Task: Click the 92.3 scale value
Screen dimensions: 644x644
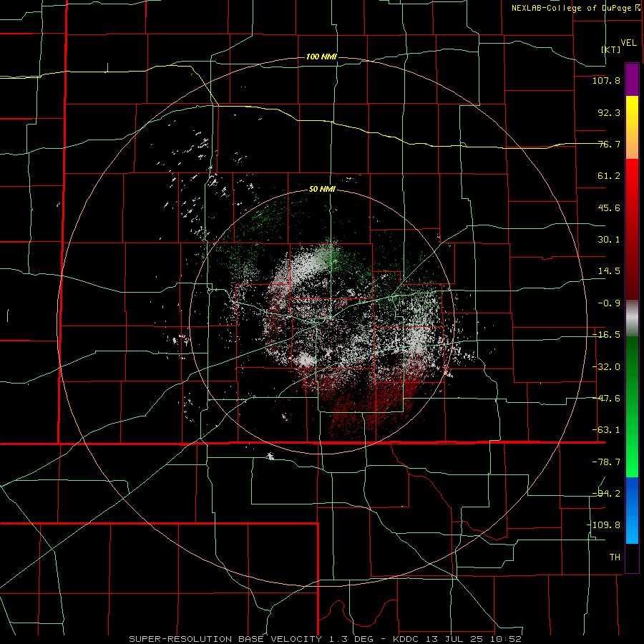Action: point(609,112)
